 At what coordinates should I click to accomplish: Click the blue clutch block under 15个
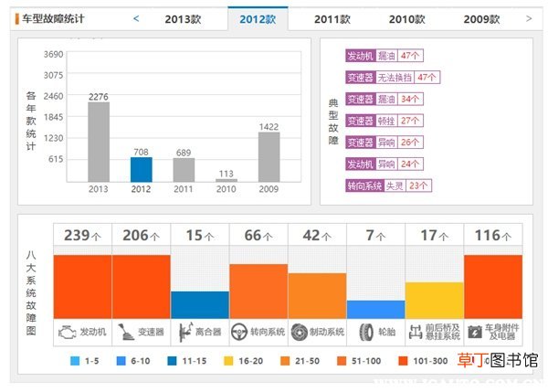pyautogui.click(x=200, y=305)
